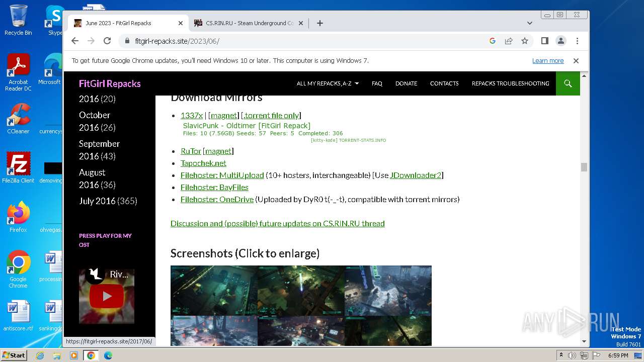Close the June 2023 FitGirl Repacks tab
The width and height of the screenshot is (644, 362).
pyautogui.click(x=181, y=23)
